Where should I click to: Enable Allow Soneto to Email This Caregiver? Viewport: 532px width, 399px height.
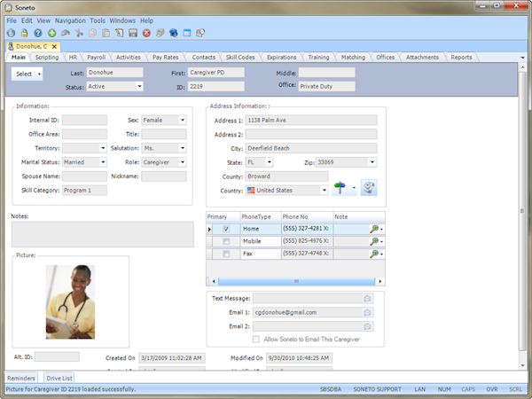[x=257, y=339]
